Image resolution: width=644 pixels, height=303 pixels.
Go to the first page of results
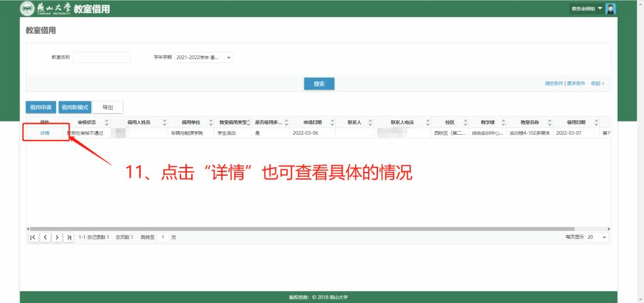pos(33,237)
